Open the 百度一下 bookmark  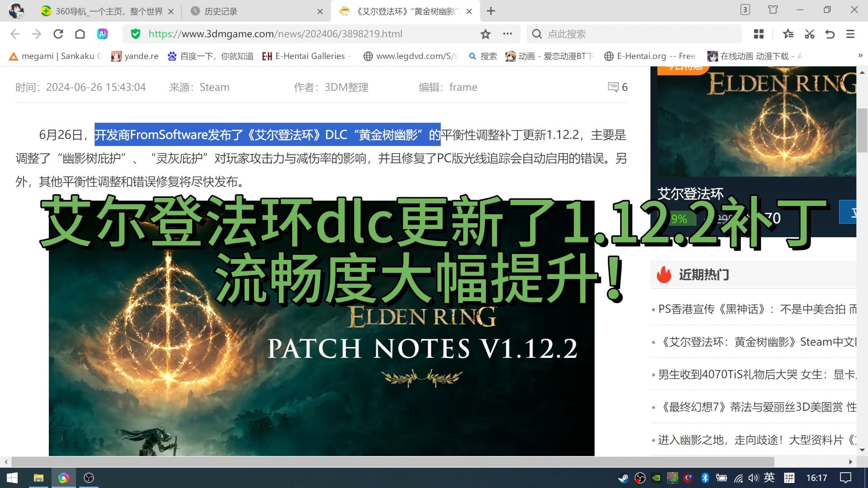coord(210,56)
